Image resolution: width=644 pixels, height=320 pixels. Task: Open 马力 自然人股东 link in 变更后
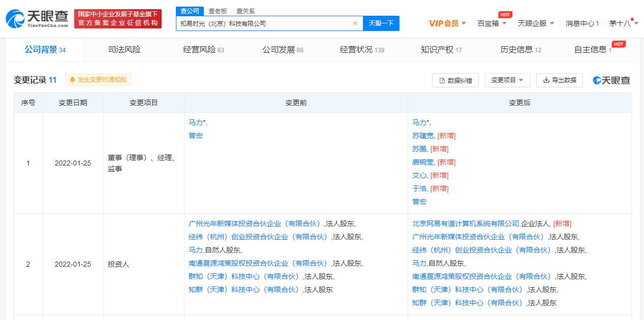click(419, 263)
